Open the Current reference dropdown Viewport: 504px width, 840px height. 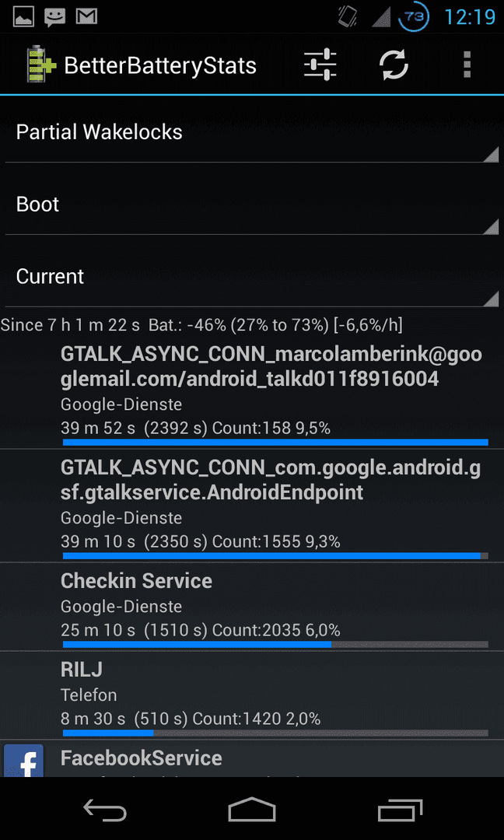(x=252, y=277)
